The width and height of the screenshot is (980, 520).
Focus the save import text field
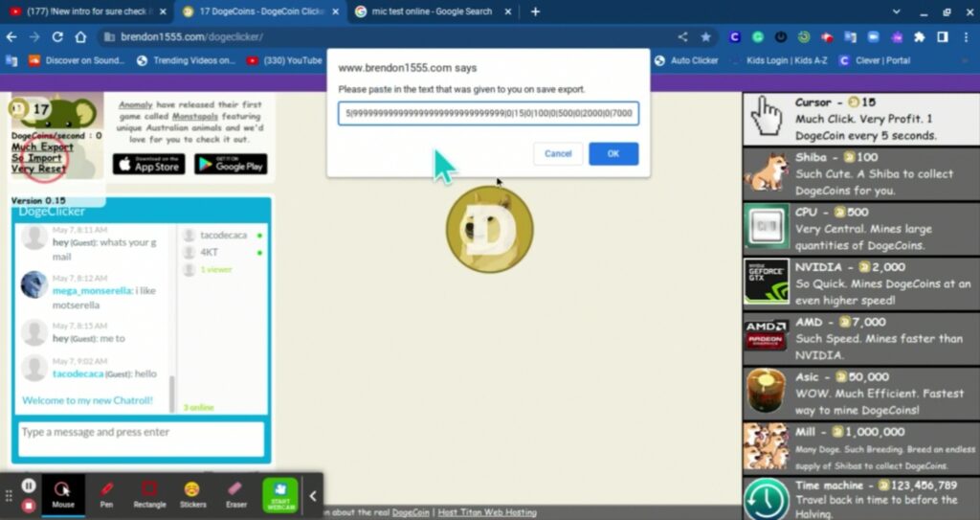(488, 113)
